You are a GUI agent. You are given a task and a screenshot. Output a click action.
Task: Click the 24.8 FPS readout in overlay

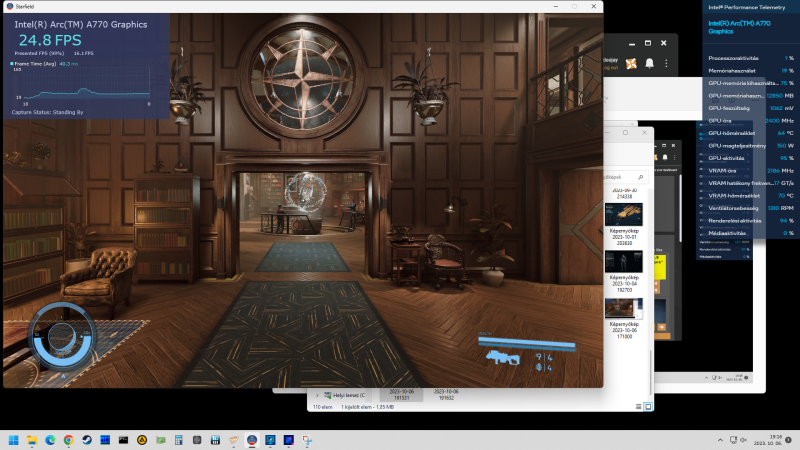(x=50, y=40)
